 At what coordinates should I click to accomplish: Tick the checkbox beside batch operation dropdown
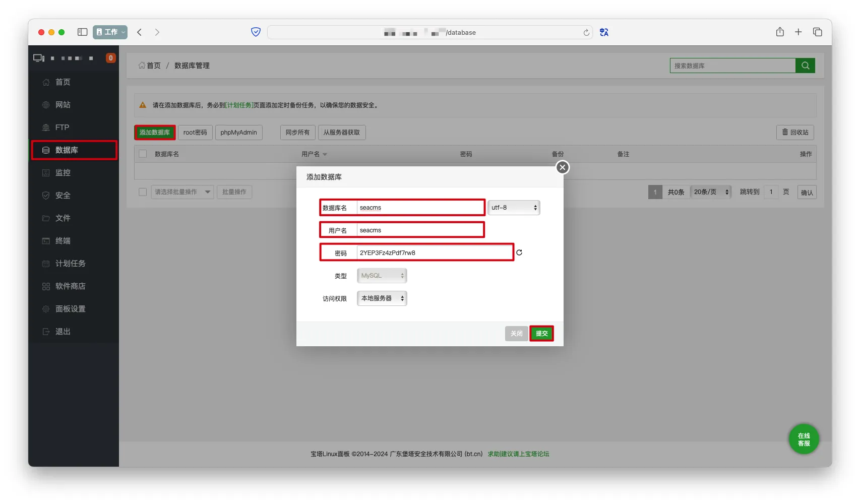(x=143, y=192)
